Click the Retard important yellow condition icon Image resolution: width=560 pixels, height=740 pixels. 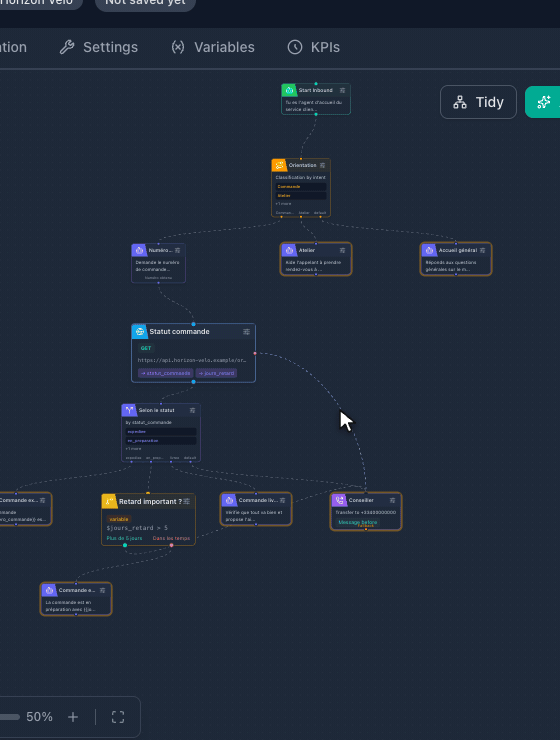(x=109, y=501)
